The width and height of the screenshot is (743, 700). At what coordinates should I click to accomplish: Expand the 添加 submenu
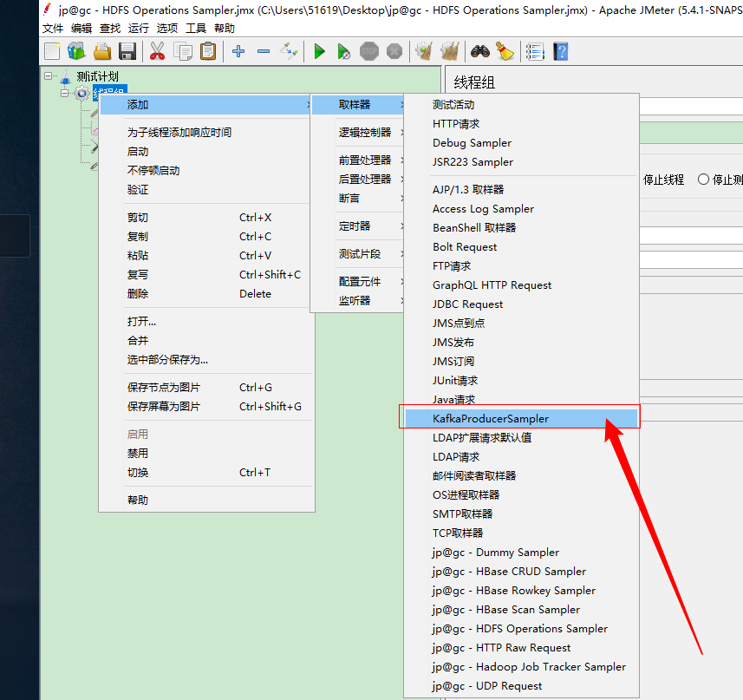point(205,105)
